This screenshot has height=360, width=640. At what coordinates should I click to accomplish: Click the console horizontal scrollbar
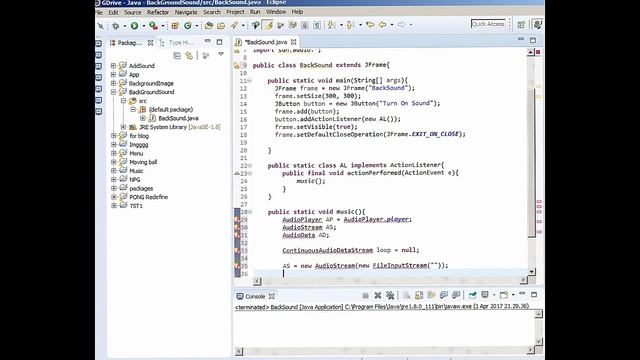(384, 351)
